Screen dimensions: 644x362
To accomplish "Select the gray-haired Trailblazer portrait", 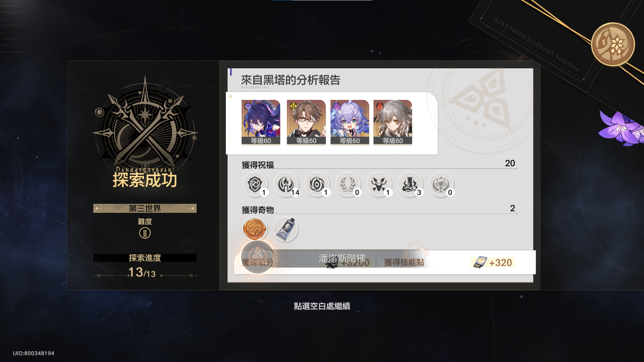I will 393,122.
